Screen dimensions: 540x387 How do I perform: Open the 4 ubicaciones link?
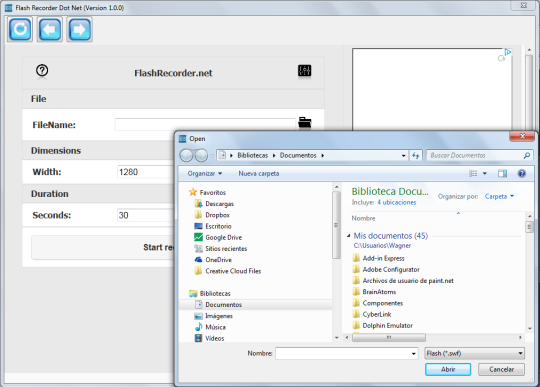pyautogui.click(x=396, y=202)
